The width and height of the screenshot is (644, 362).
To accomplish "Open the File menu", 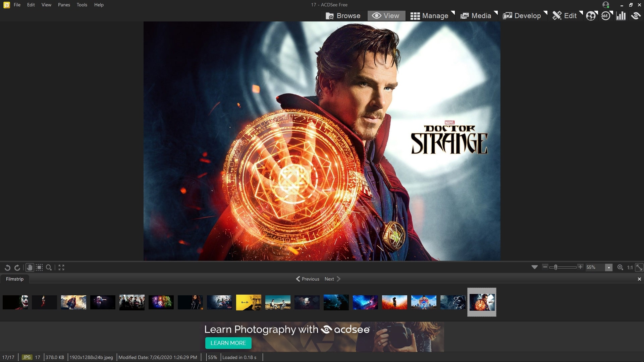I will coord(17,5).
